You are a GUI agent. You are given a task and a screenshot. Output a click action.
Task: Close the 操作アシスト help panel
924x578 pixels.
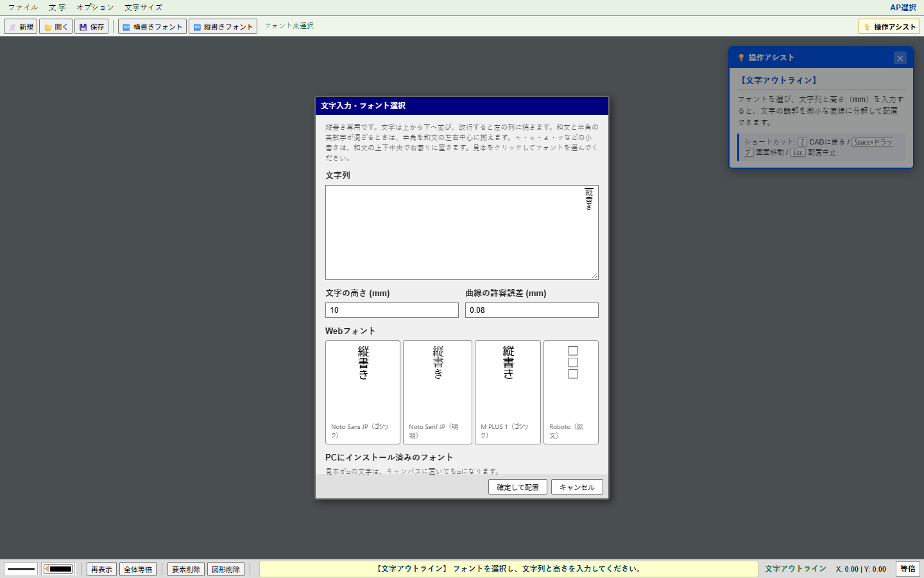(x=900, y=58)
